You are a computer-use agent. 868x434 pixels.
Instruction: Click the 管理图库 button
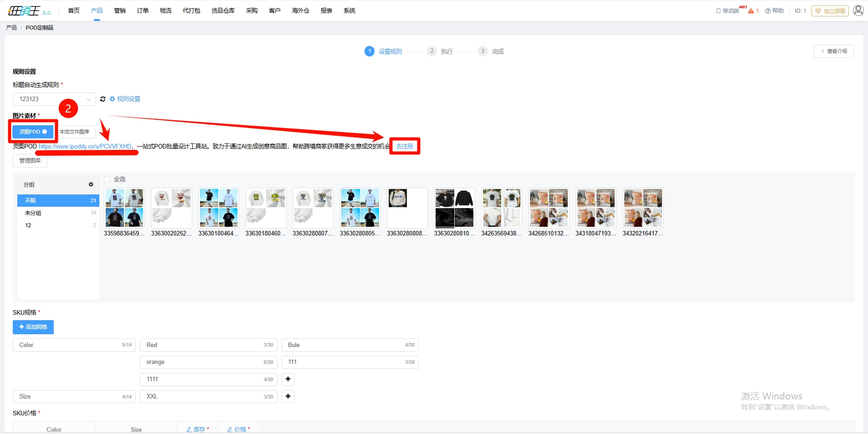[x=30, y=161]
